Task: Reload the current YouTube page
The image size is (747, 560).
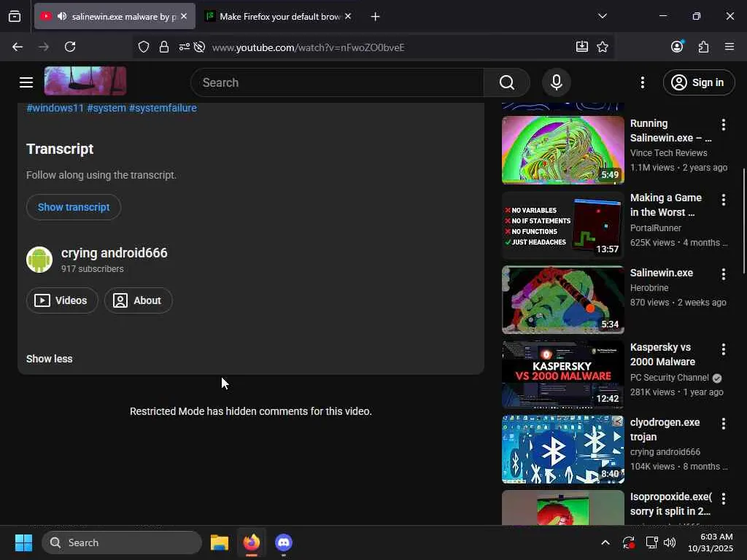Action: (x=70, y=47)
